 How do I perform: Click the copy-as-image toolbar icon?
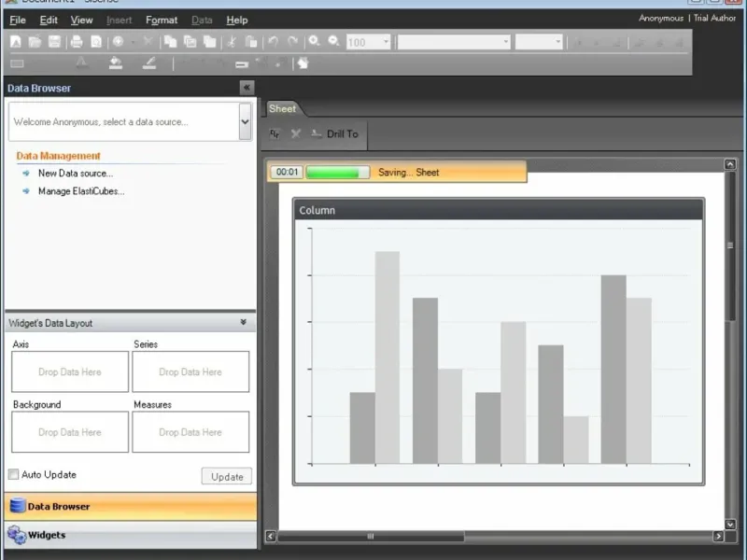pyautogui.click(x=190, y=42)
